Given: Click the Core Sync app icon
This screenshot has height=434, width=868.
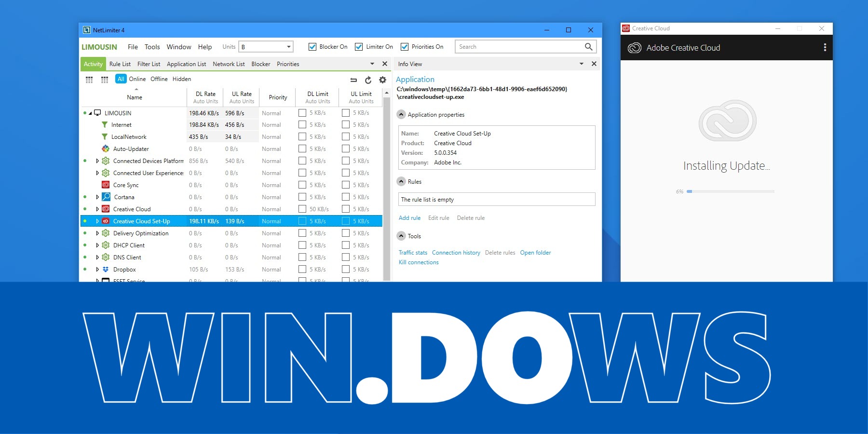Looking at the screenshot, I should pyautogui.click(x=106, y=185).
